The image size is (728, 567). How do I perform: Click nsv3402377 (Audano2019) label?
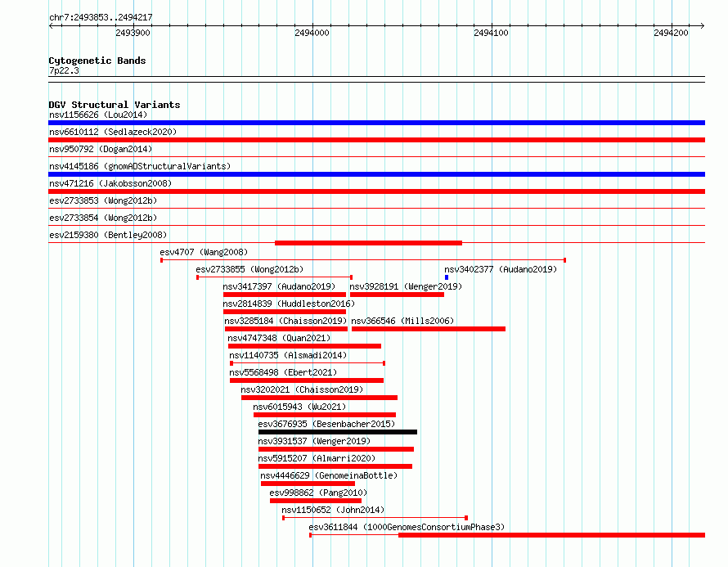[x=501, y=269]
